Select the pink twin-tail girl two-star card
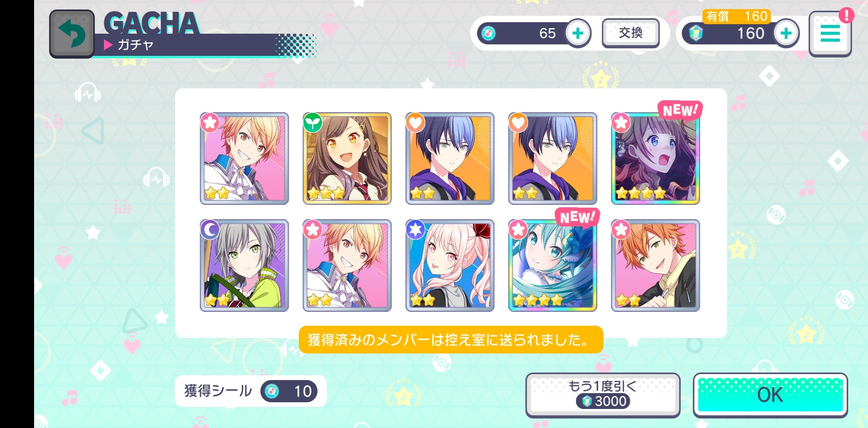This screenshot has height=428, width=868. 450,266
